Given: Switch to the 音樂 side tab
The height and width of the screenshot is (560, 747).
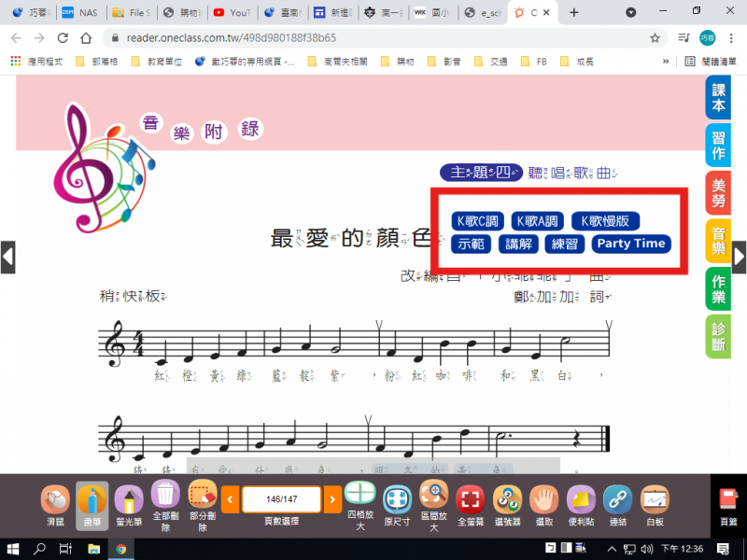Looking at the screenshot, I should coord(718,240).
